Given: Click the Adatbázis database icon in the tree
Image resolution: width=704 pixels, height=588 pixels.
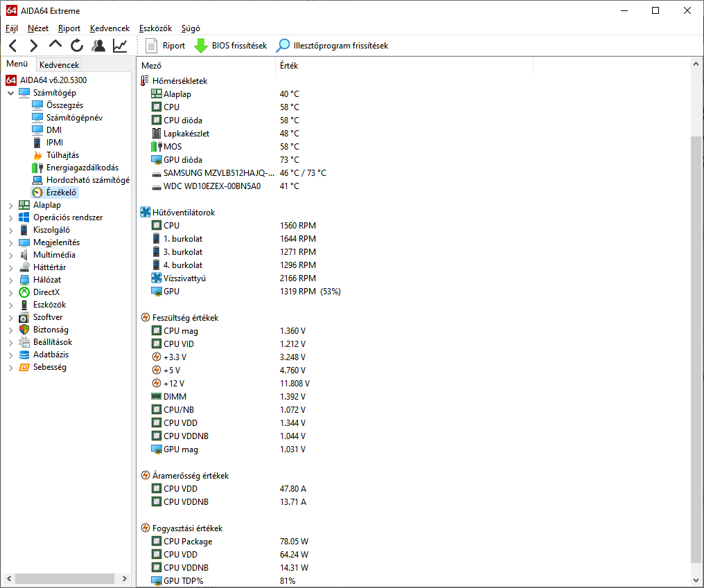Looking at the screenshot, I should click(x=24, y=355).
